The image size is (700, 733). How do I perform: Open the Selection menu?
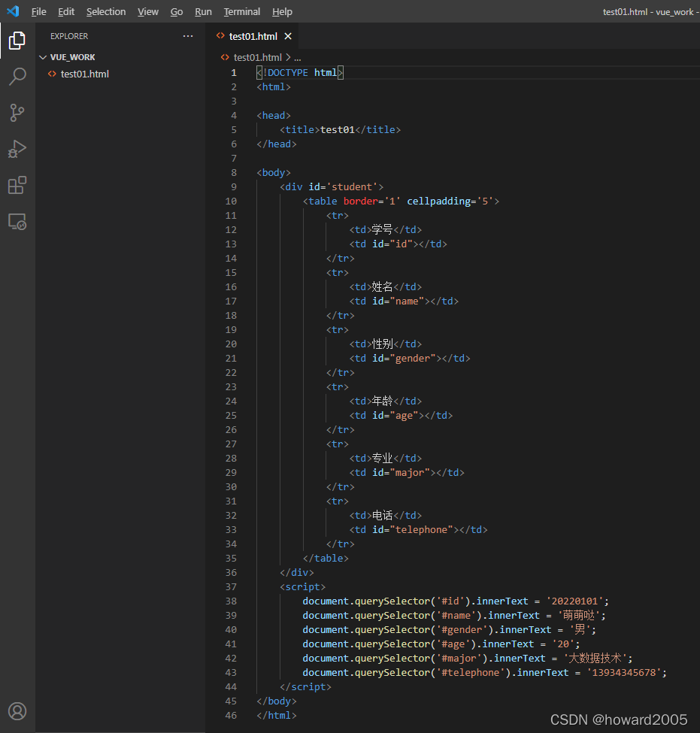click(x=106, y=12)
